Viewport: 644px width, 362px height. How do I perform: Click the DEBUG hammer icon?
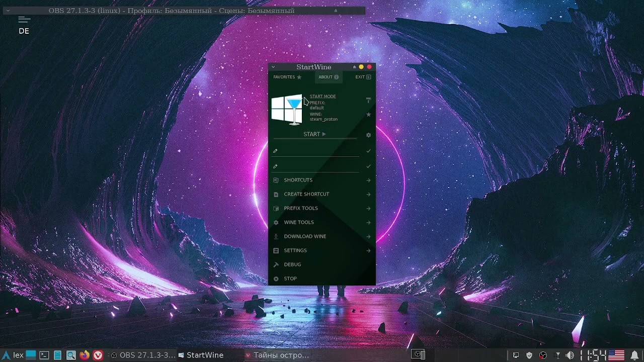[x=276, y=264]
